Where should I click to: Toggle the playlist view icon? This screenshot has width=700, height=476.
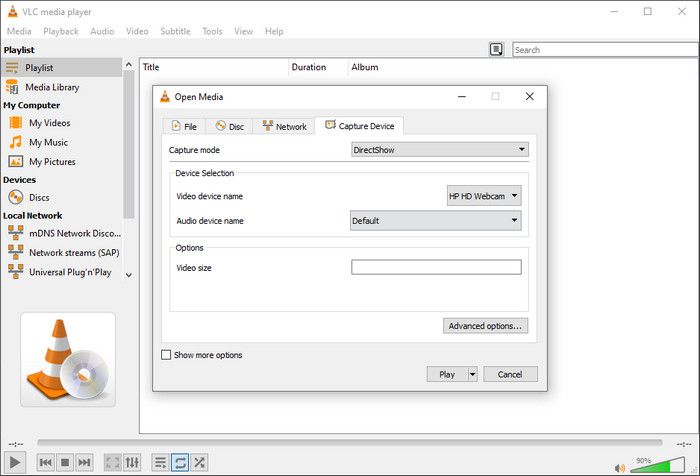[160, 462]
